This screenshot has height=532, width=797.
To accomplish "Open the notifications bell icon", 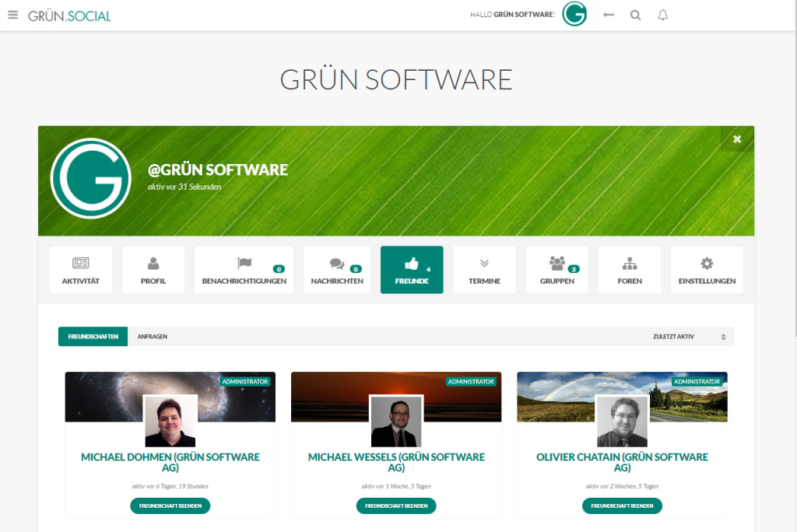I will pos(663,15).
